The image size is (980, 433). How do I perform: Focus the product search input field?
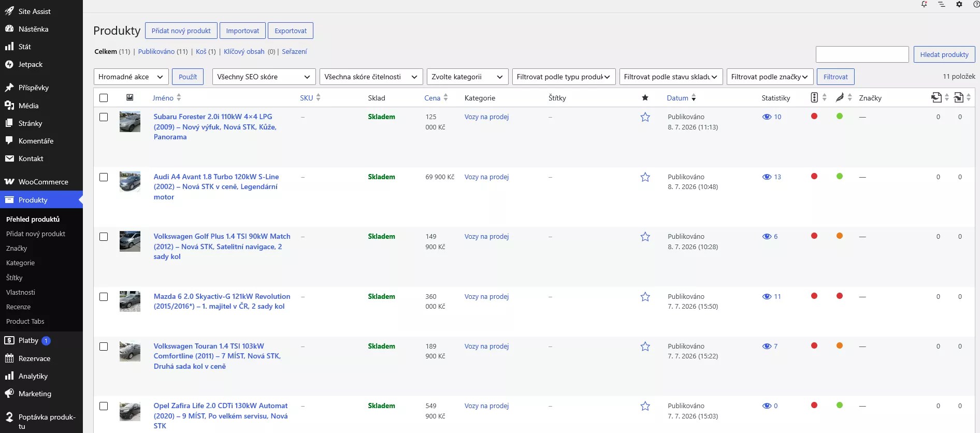click(x=862, y=54)
